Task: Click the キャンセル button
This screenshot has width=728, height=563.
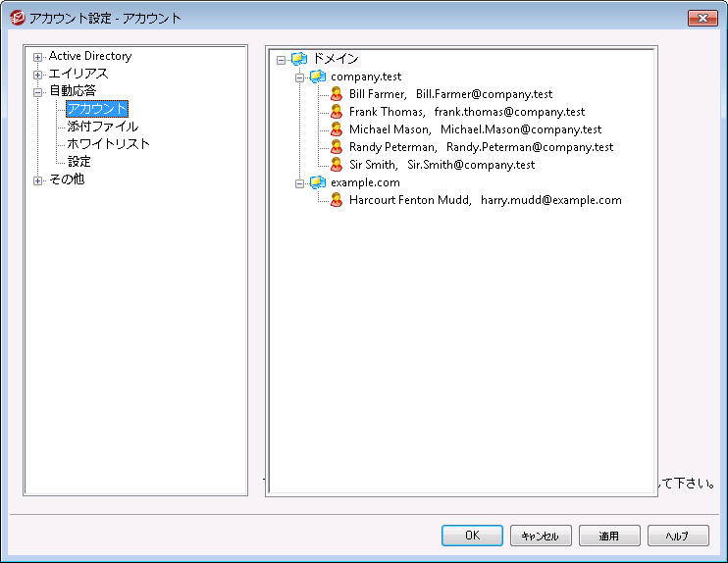Action: 540,537
